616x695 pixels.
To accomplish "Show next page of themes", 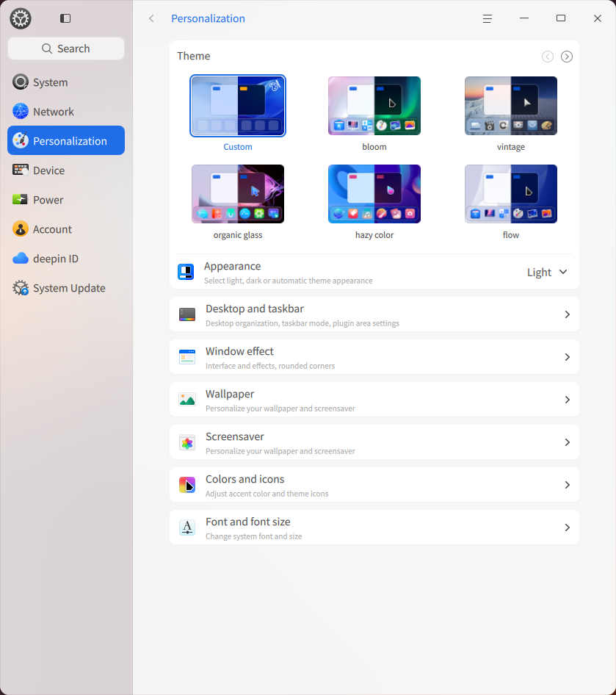I will pyautogui.click(x=567, y=57).
